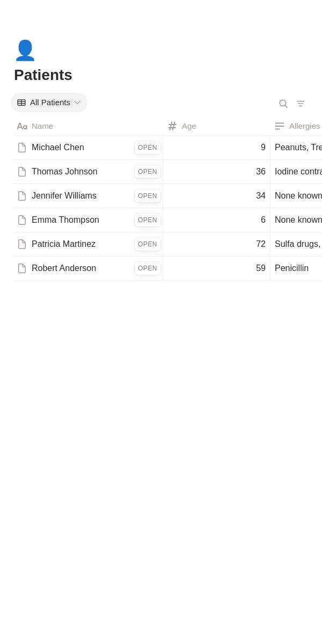Click the table grid icon in All Patients
Viewport: 322px width, 644px height.
[21, 103]
